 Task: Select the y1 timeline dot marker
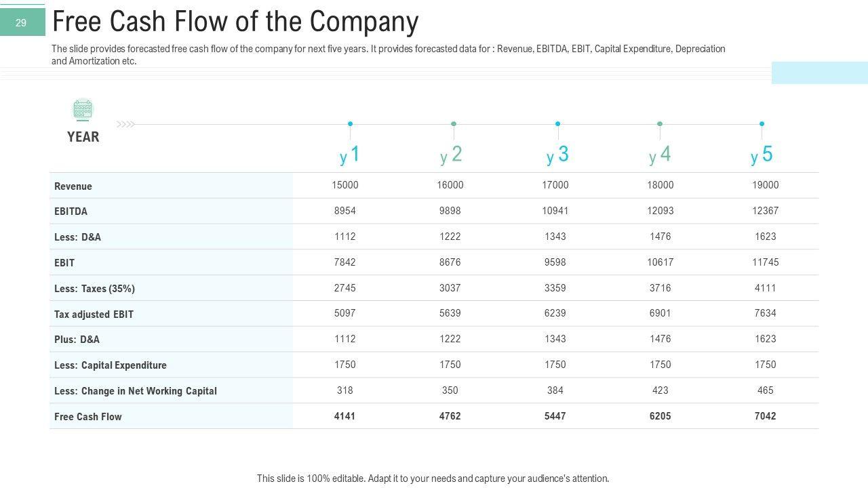350,124
